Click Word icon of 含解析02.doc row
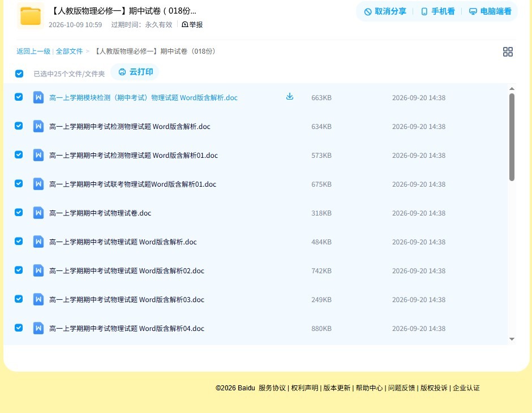532x413 pixels. (38, 270)
